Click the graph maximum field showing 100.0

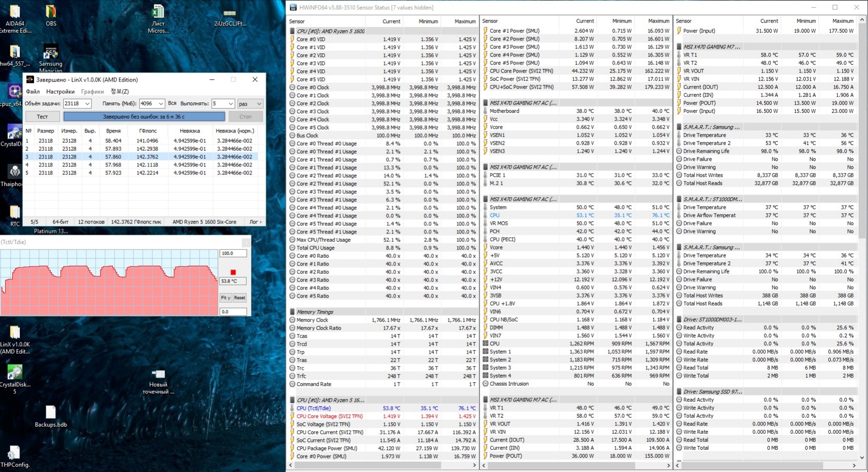(x=233, y=253)
